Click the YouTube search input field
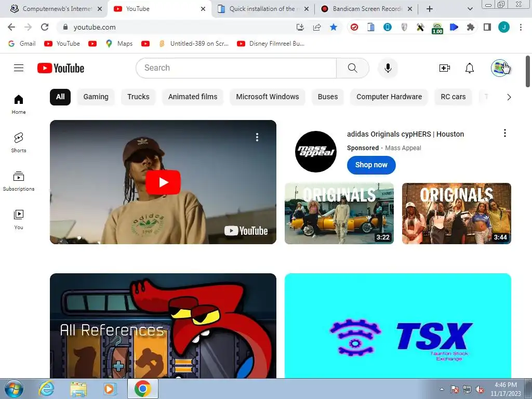 pos(236,68)
